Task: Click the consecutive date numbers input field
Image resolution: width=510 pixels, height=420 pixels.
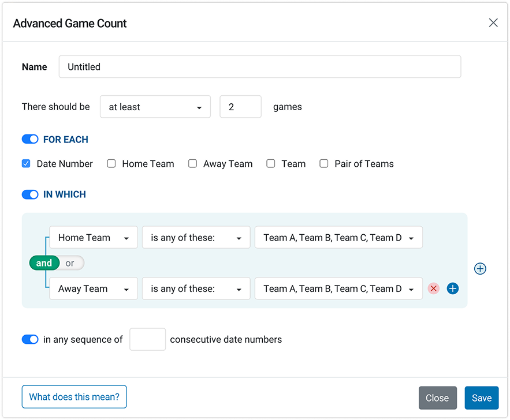Action: (147, 339)
